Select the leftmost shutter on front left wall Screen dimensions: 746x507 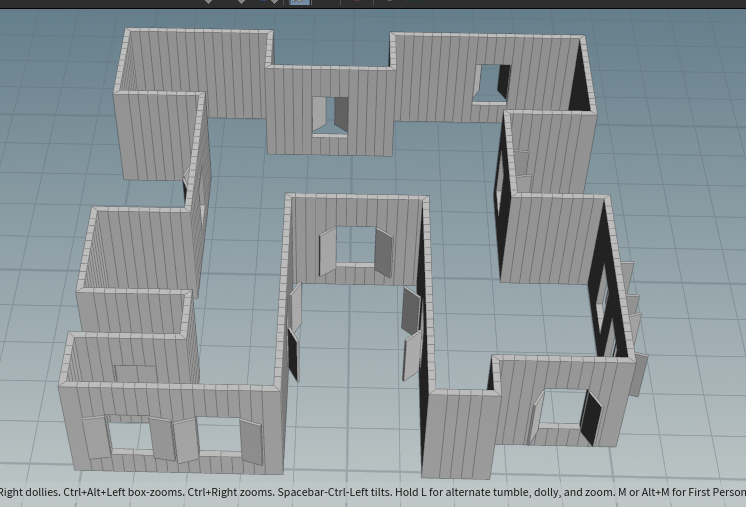[x=95, y=438]
